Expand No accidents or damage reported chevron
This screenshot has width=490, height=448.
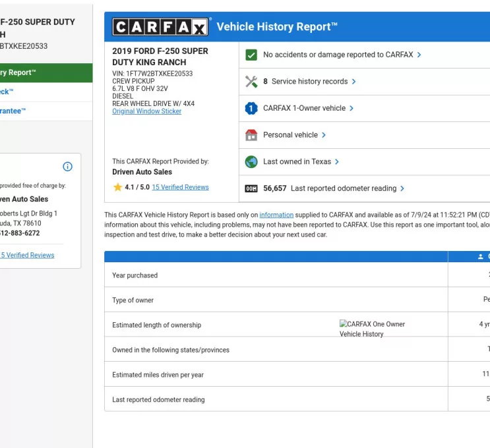pos(419,55)
